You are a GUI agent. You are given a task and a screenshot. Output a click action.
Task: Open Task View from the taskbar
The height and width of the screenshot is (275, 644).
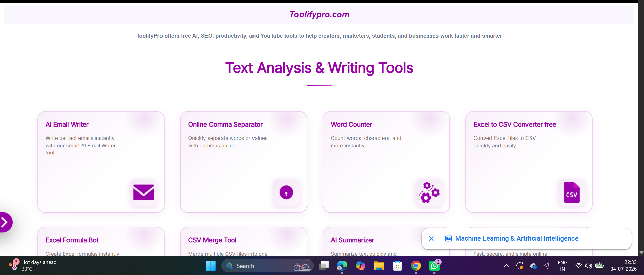(x=324, y=266)
